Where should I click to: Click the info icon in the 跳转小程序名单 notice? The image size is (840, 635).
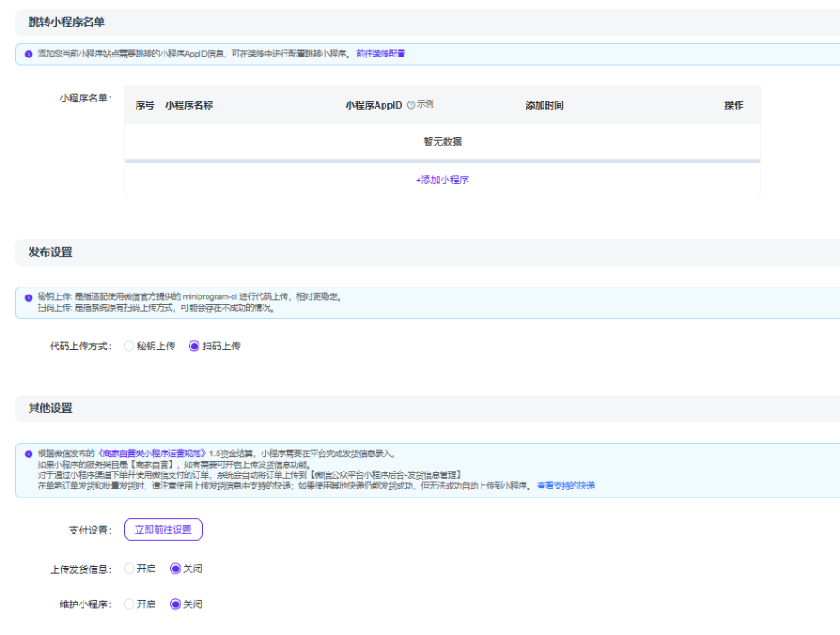(28, 54)
